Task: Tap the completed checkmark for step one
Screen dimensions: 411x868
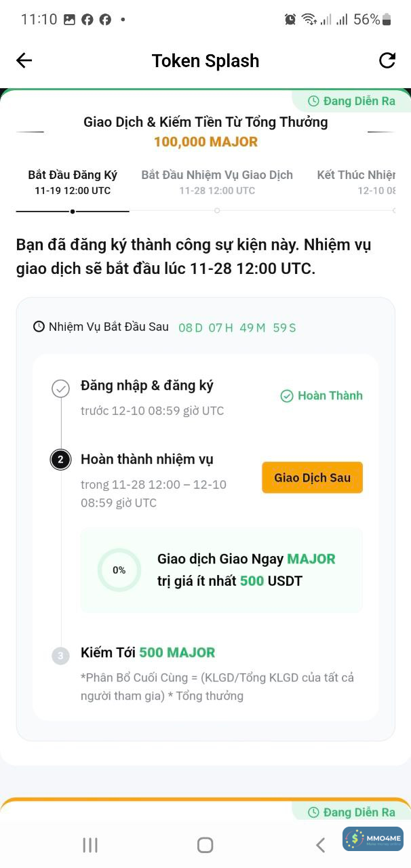Action: click(x=61, y=389)
